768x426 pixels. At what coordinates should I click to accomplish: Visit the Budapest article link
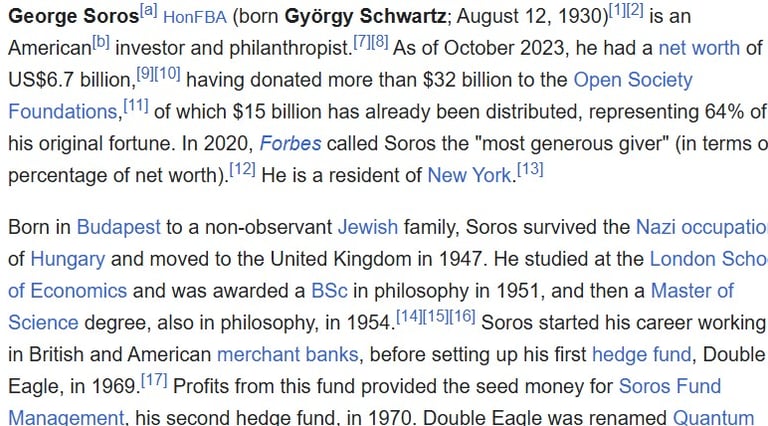(119, 228)
